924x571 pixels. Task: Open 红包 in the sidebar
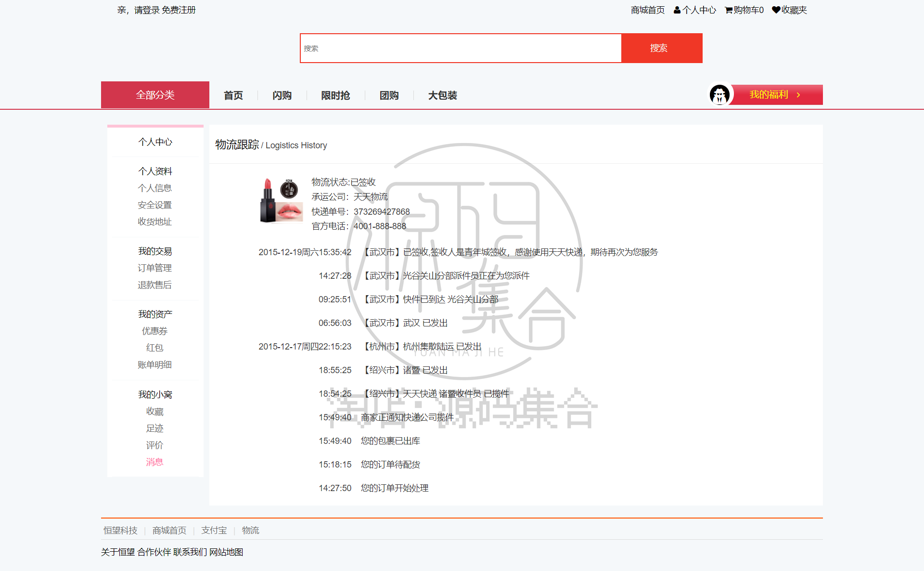(x=155, y=348)
